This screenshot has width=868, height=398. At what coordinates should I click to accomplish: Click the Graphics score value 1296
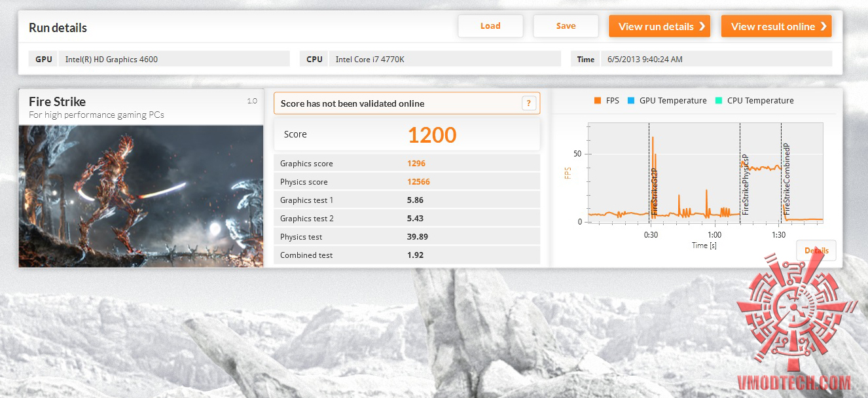pyautogui.click(x=416, y=164)
